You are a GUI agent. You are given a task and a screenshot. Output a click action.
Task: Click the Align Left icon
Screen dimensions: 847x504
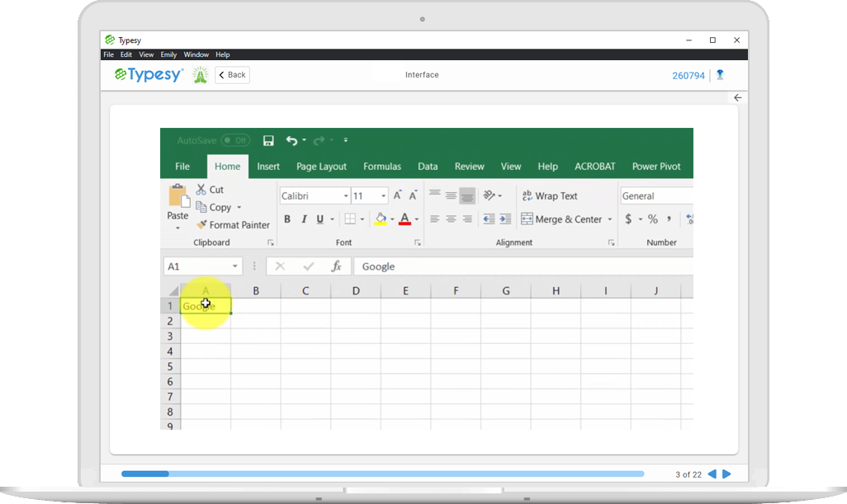point(434,219)
